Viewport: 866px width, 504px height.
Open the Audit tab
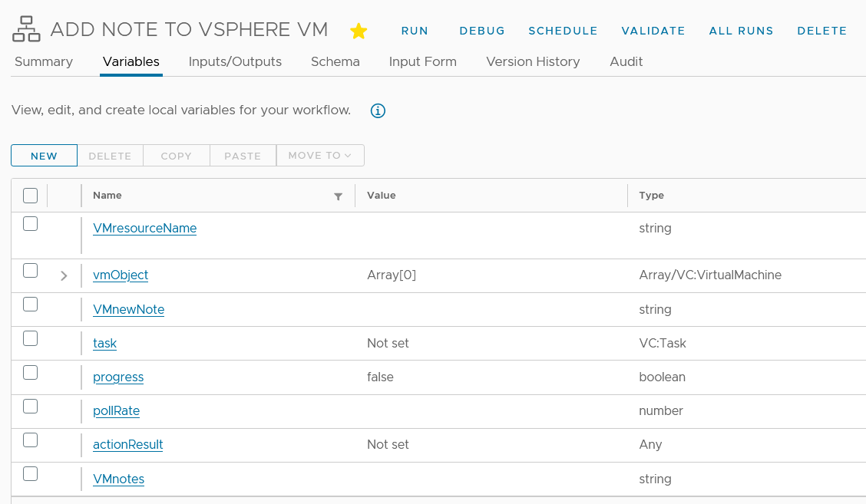626,61
